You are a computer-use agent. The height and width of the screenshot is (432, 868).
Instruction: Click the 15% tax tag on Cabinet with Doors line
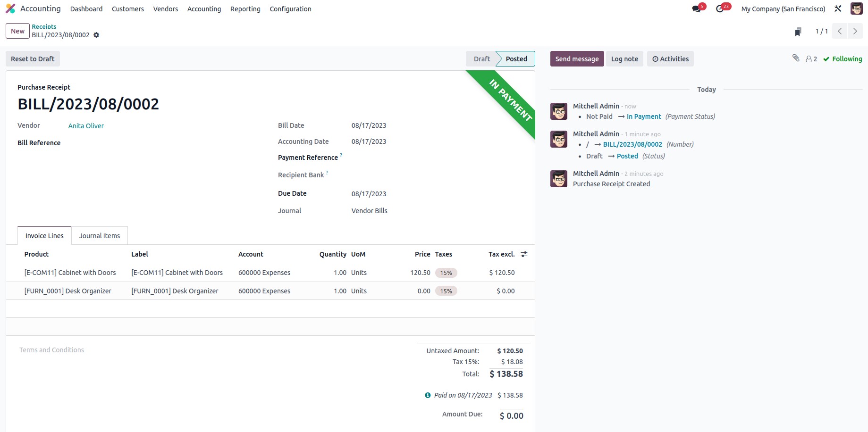[446, 273]
